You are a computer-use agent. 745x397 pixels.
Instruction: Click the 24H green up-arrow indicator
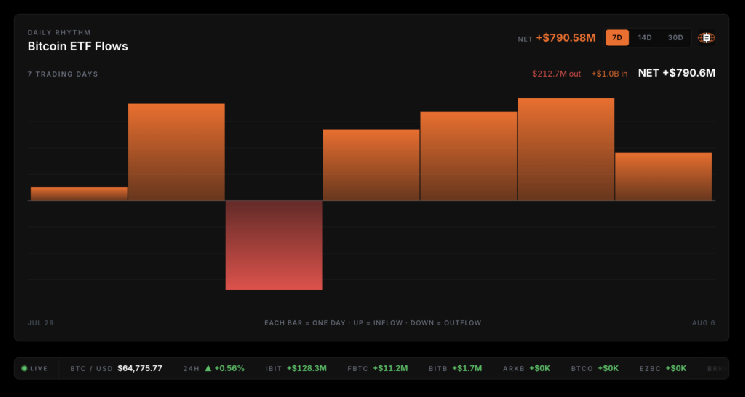coord(208,368)
